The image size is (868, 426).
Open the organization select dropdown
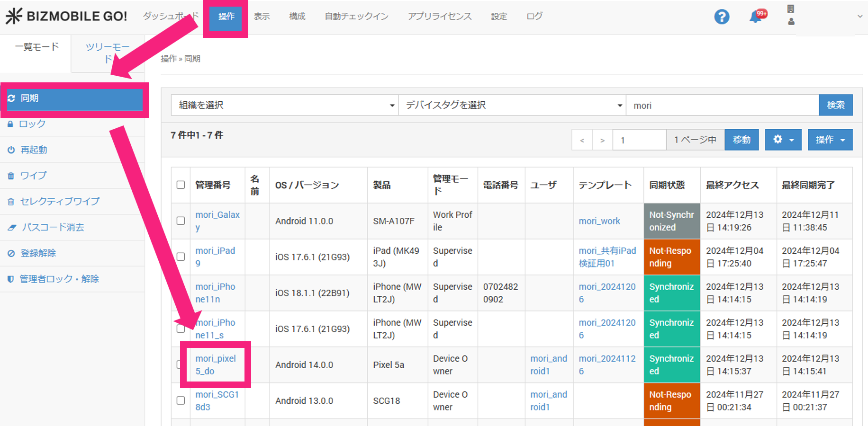point(284,105)
